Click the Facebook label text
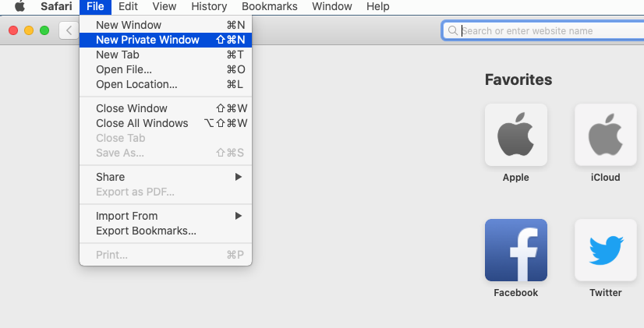This screenshot has width=644, height=328. pyautogui.click(x=516, y=293)
